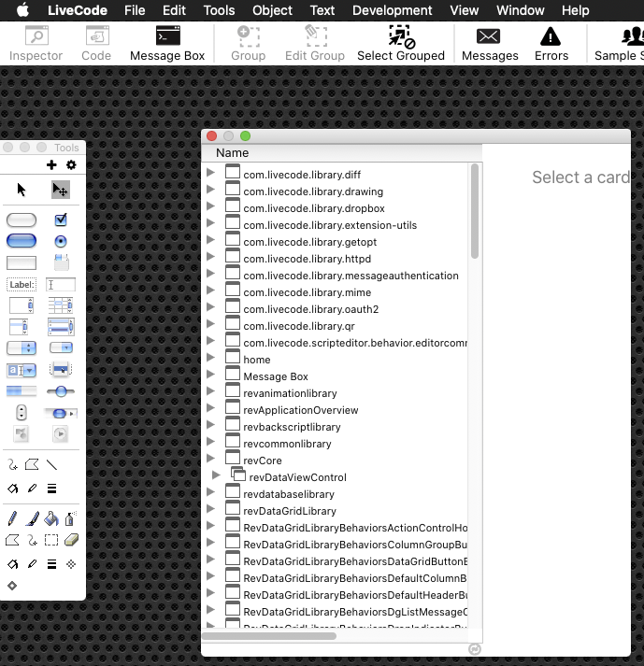644x666 pixels.
Task: Pick the paint bucket tool
Action: [51, 519]
